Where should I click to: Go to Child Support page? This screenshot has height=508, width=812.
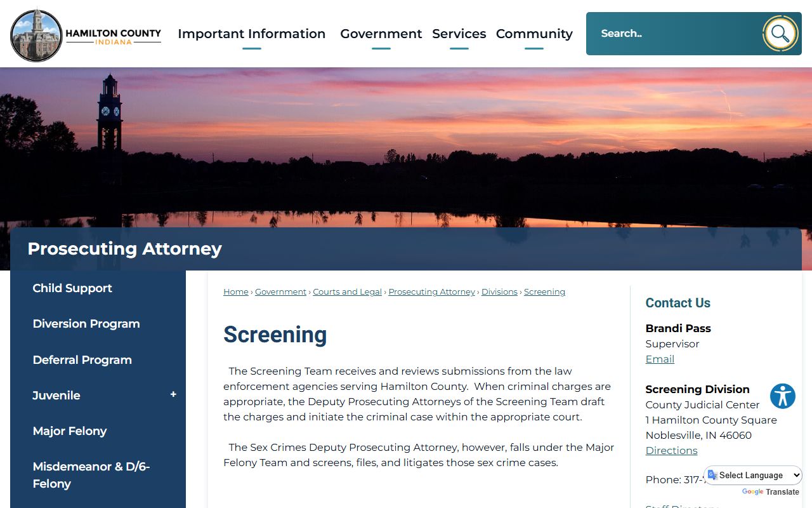coord(72,288)
